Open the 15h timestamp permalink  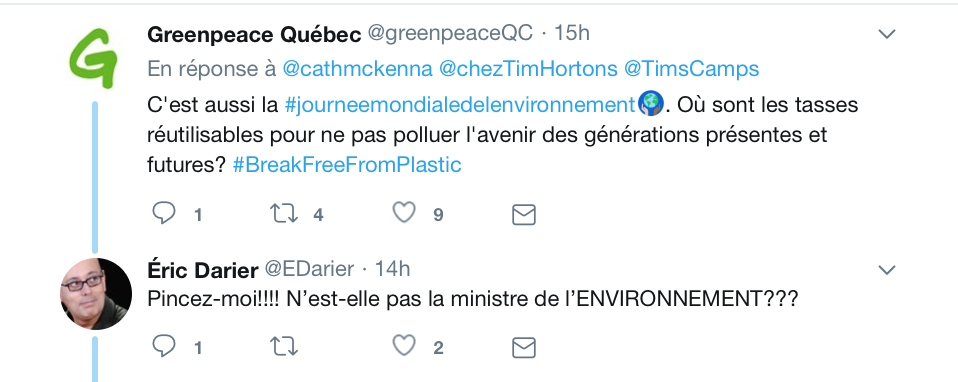pos(572,34)
